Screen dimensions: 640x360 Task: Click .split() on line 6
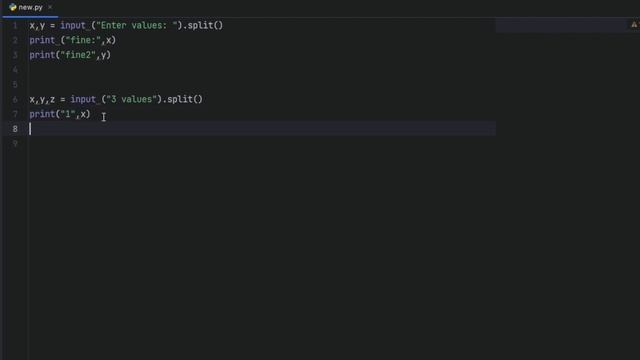pyautogui.click(x=182, y=99)
